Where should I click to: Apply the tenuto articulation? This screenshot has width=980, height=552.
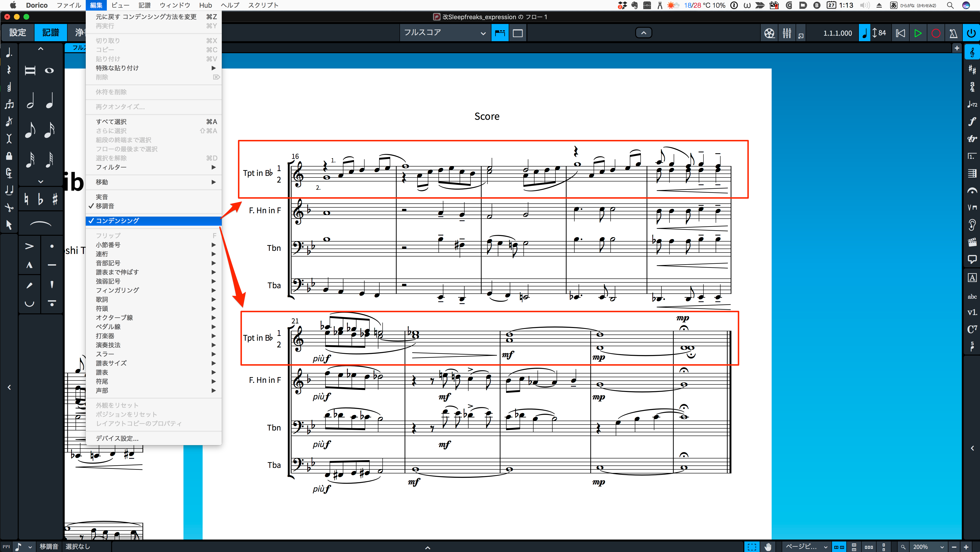click(x=52, y=265)
